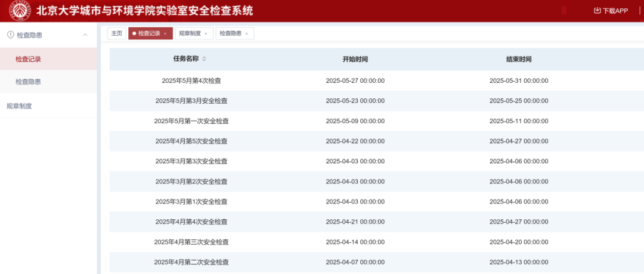This screenshot has width=644, height=274.
Task: Sort the table by 任务名称
Action: coord(204,59)
